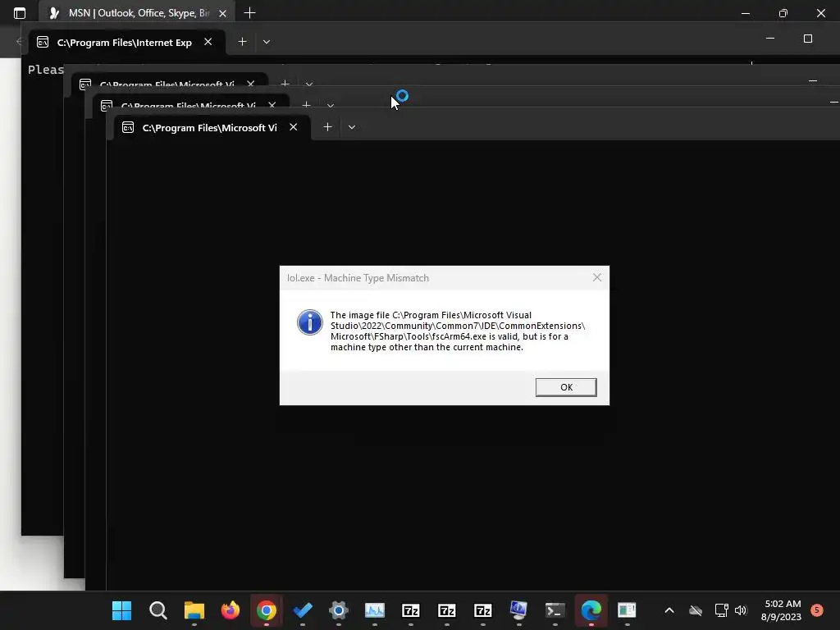Image resolution: width=840 pixels, height=630 pixels.
Task: Close the tab of the terminal directly behind the front window
Action: (272, 105)
